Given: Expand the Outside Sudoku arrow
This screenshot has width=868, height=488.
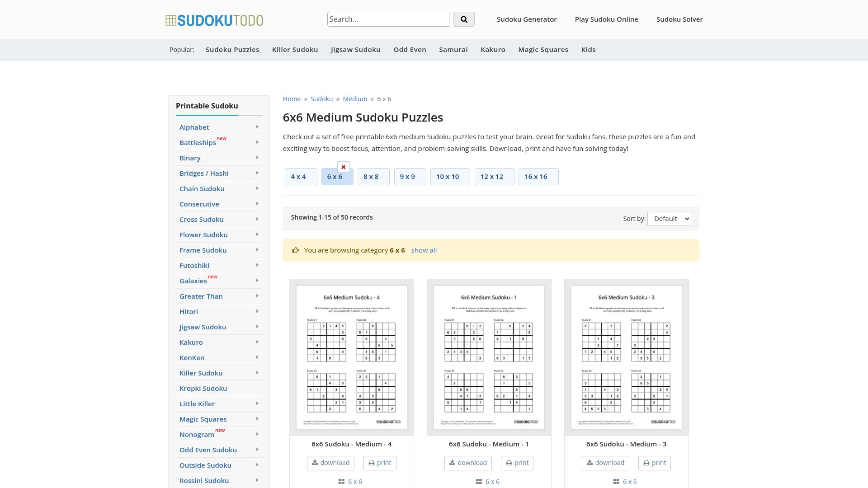Looking at the screenshot, I should (x=257, y=465).
